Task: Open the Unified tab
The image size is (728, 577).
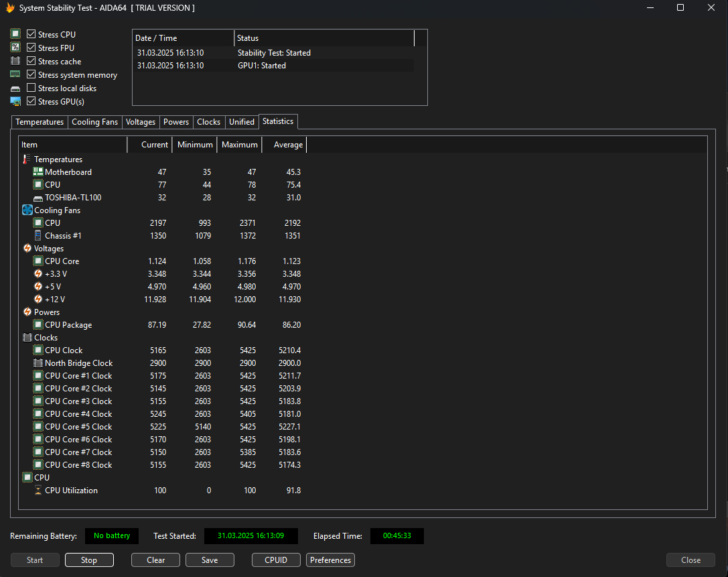Action: click(242, 122)
